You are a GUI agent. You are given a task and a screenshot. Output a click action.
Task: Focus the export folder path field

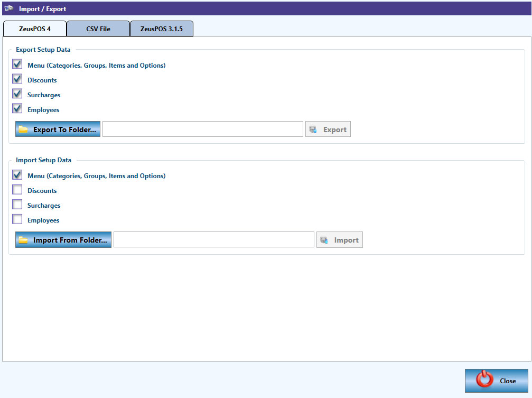[x=202, y=129]
